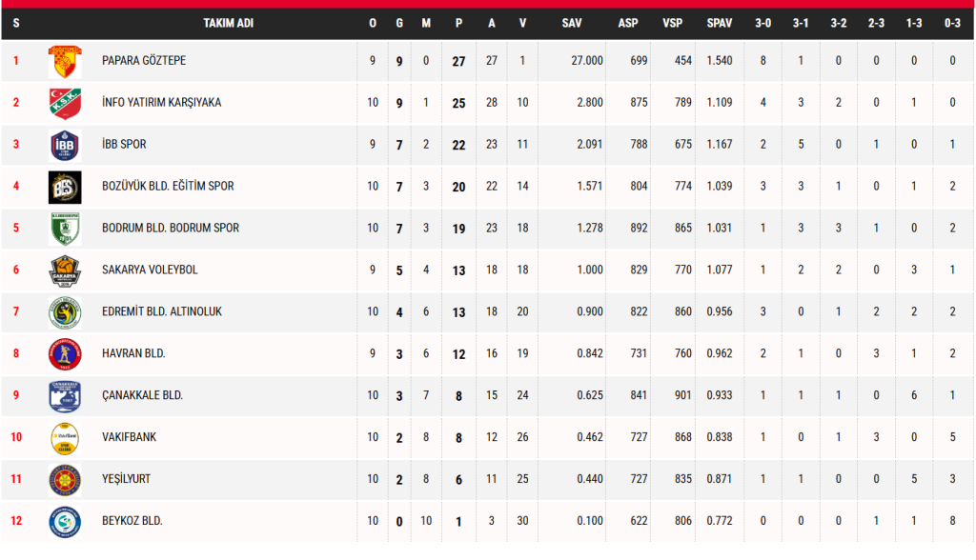Viewport: 976px width, 560px height.
Task: Open the Sakarya Voleybol team logo
Action: click(65, 270)
